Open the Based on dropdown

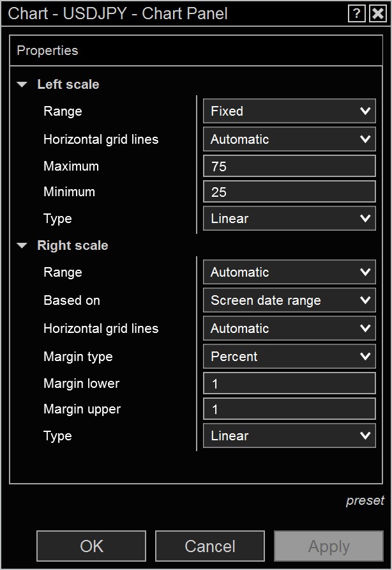coord(289,300)
